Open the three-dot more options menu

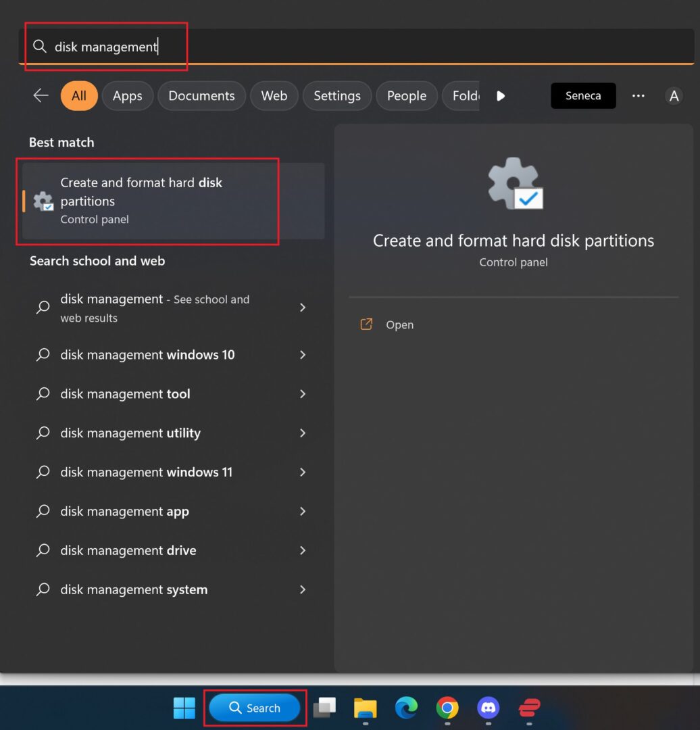click(638, 95)
